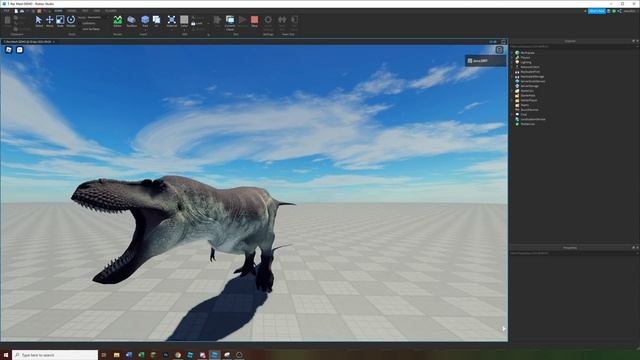The width and height of the screenshot is (640, 360).
Task: Select Teams in the Explorer
Action: (524, 105)
